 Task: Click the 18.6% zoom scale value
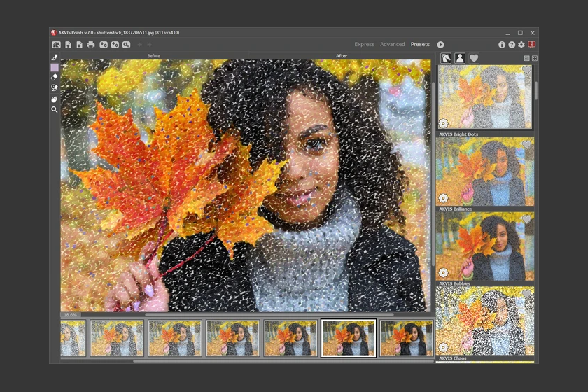pyautogui.click(x=70, y=315)
